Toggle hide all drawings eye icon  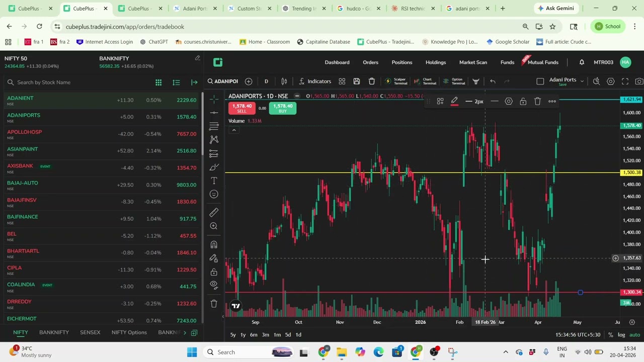(214, 285)
